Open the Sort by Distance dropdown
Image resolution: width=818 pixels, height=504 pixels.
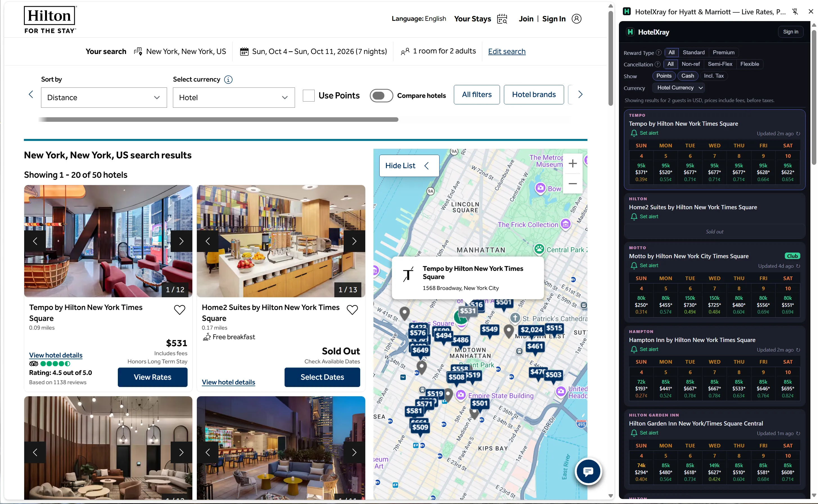point(104,98)
